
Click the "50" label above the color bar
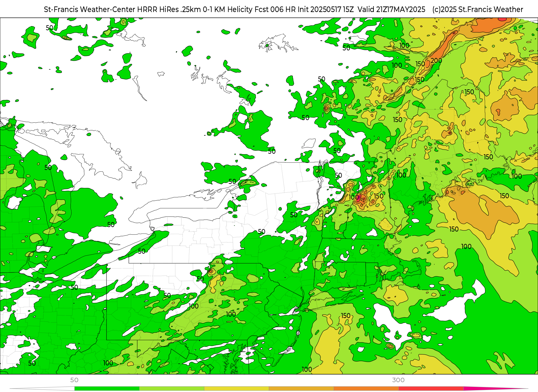click(x=74, y=380)
